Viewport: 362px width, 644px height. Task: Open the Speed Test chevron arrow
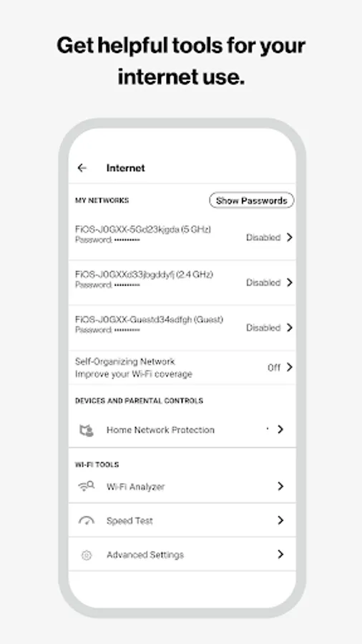pyautogui.click(x=280, y=520)
